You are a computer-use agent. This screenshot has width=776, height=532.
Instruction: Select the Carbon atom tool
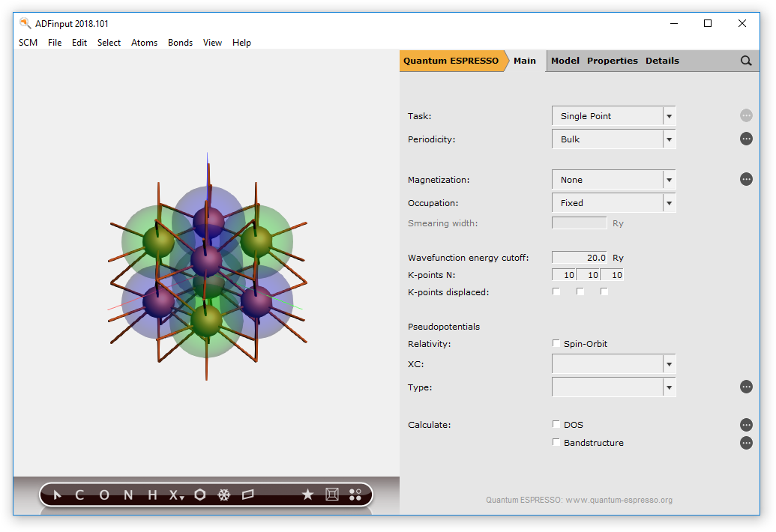coord(79,495)
